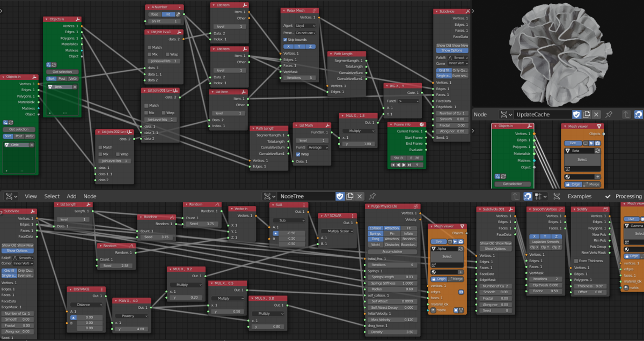644x341 pixels.
Task: Click Laplacian Smooth in Smooth Vertices node
Action: click(545, 242)
